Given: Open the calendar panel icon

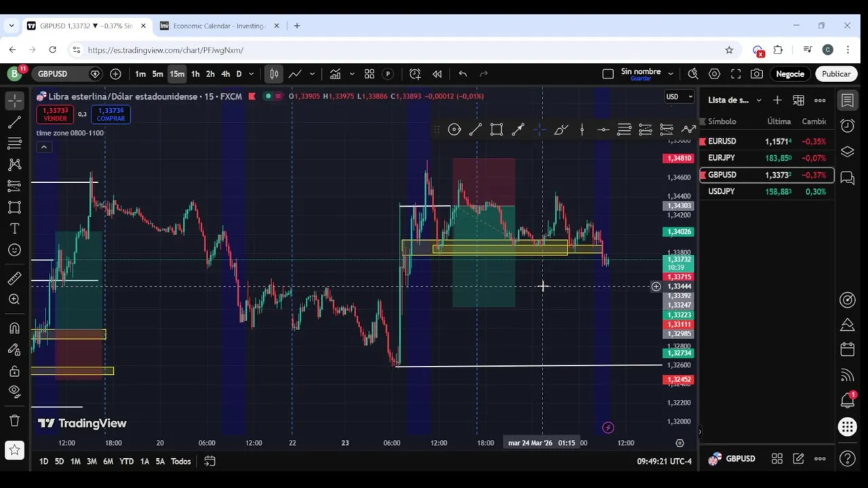Looking at the screenshot, I should 847,350.
